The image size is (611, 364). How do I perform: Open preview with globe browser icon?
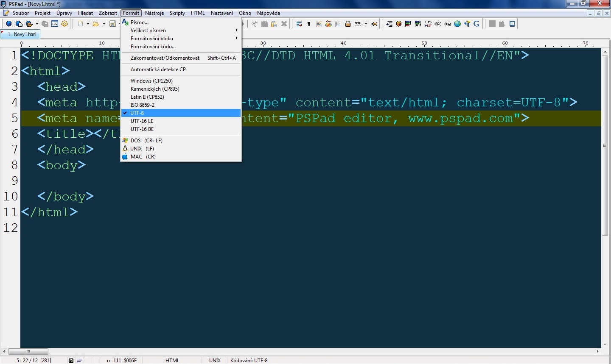457,24
